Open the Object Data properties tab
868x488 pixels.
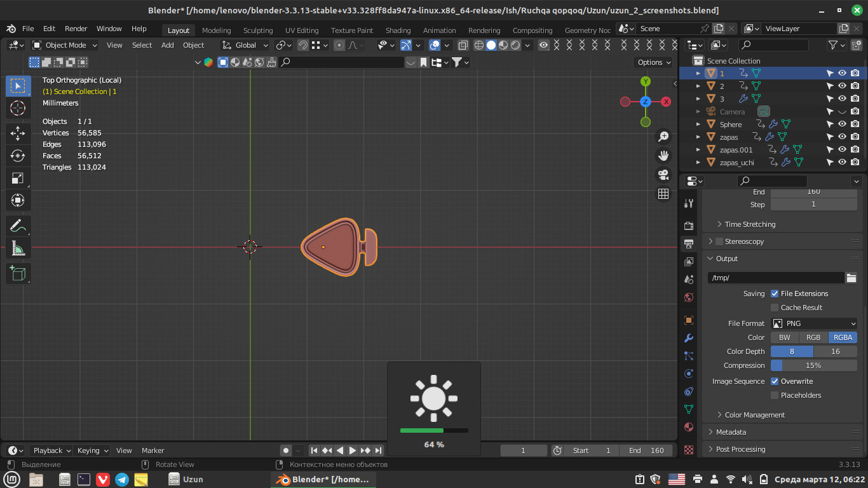click(x=689, y=409)
